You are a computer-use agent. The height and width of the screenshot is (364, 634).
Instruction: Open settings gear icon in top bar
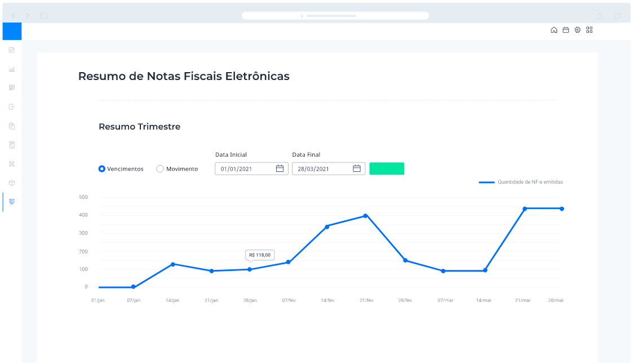click(578, 30)
